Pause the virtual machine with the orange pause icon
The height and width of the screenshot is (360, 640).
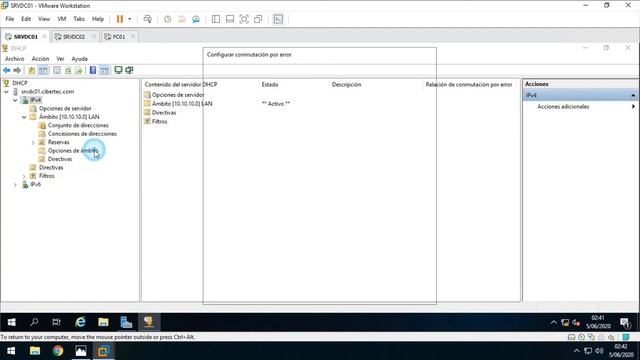click(x=120, y=19)
